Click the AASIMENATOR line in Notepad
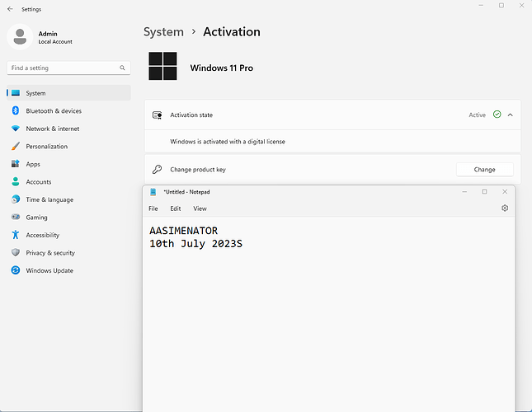This screenshot has height=412, width=532. (x=184, y=231)
